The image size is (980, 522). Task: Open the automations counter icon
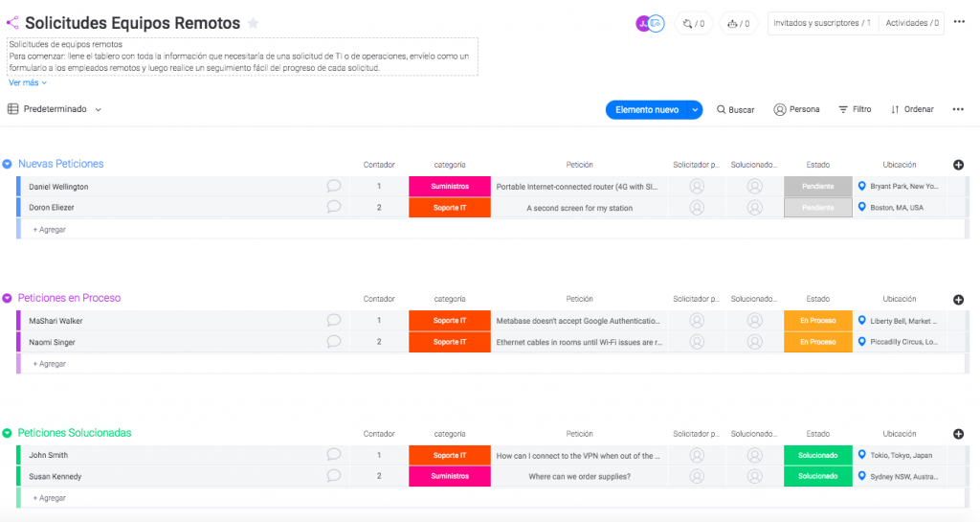point(737,23)
